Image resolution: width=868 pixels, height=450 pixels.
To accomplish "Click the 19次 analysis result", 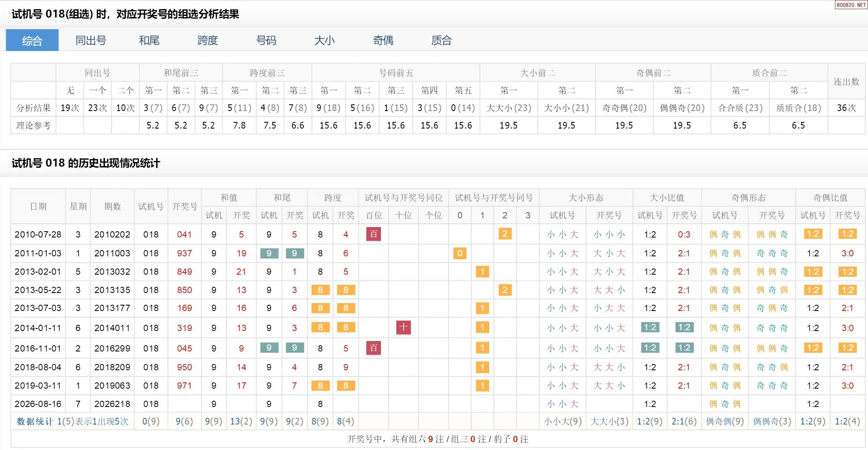I will 70,108.
